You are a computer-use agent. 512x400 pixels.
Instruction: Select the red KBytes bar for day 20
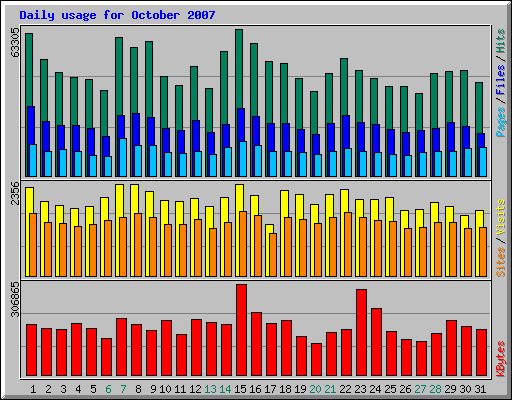[316, 360]
